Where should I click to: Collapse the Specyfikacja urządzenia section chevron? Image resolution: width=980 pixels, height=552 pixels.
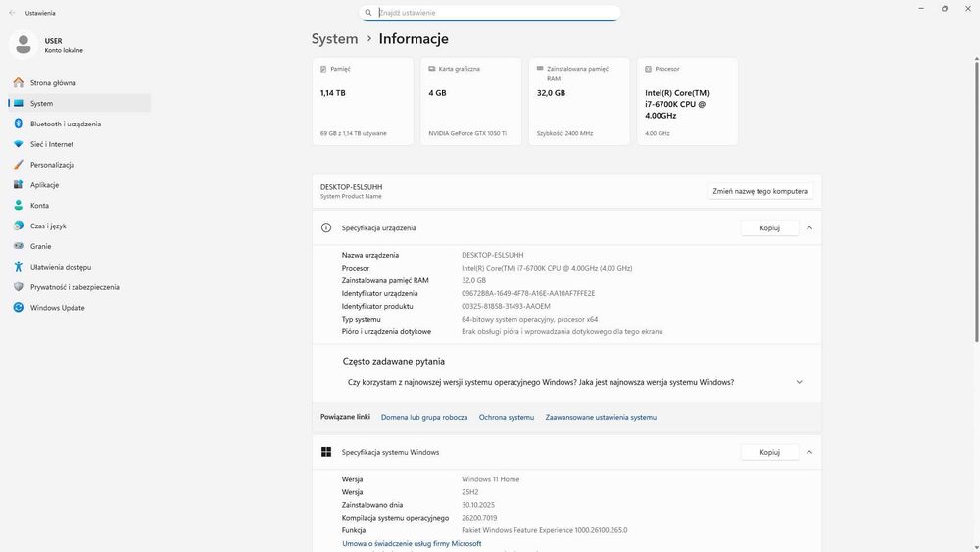(x=809, y=228)
